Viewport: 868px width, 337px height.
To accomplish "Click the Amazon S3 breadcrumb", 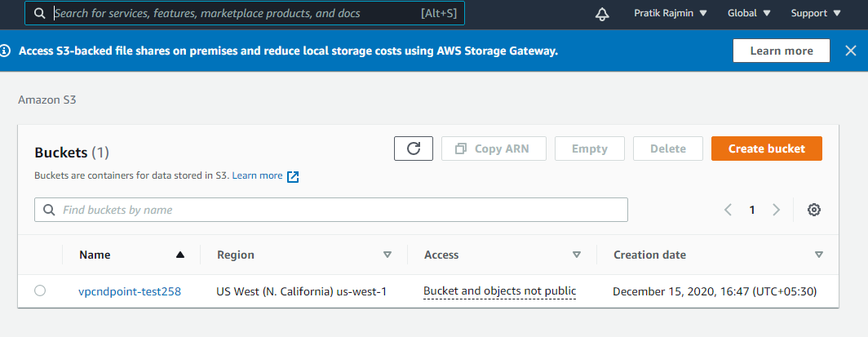I will 46,100.
